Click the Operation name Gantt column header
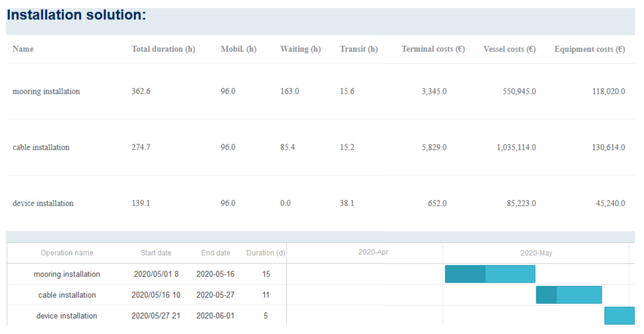Image resolution: width=644 pixels, height=334 pixels. click(x=67, y=253)
